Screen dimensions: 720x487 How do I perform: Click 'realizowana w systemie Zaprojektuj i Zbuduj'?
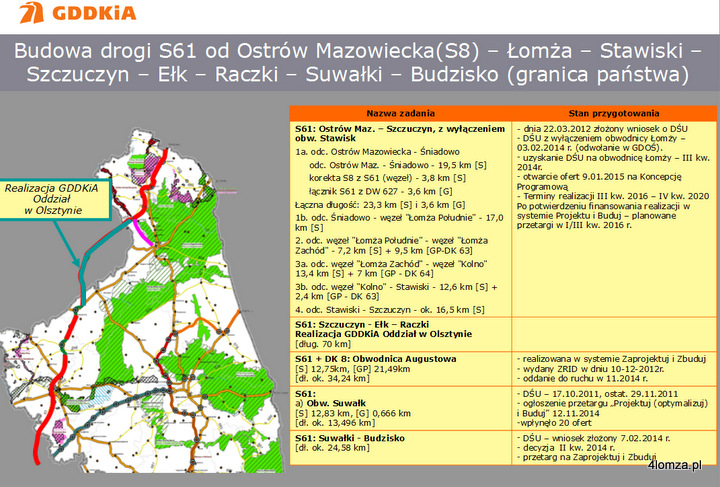pyautogui.click(x=612, y=359)
